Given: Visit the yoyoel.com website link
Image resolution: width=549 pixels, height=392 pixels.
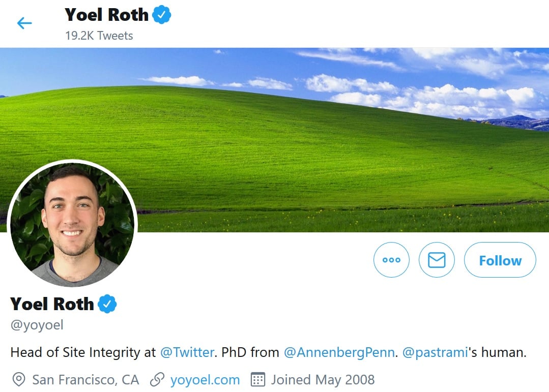Looking at the screenshot, I should point(205,379).
